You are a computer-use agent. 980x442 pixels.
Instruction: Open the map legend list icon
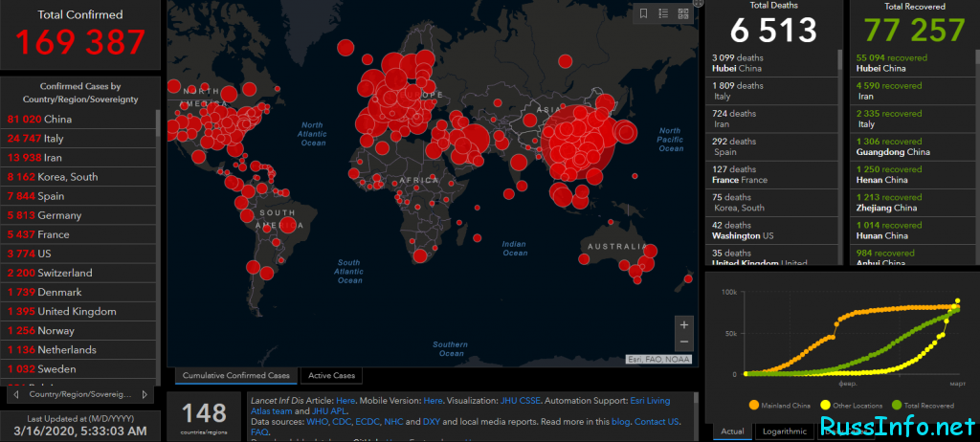[x=663, y=13]
